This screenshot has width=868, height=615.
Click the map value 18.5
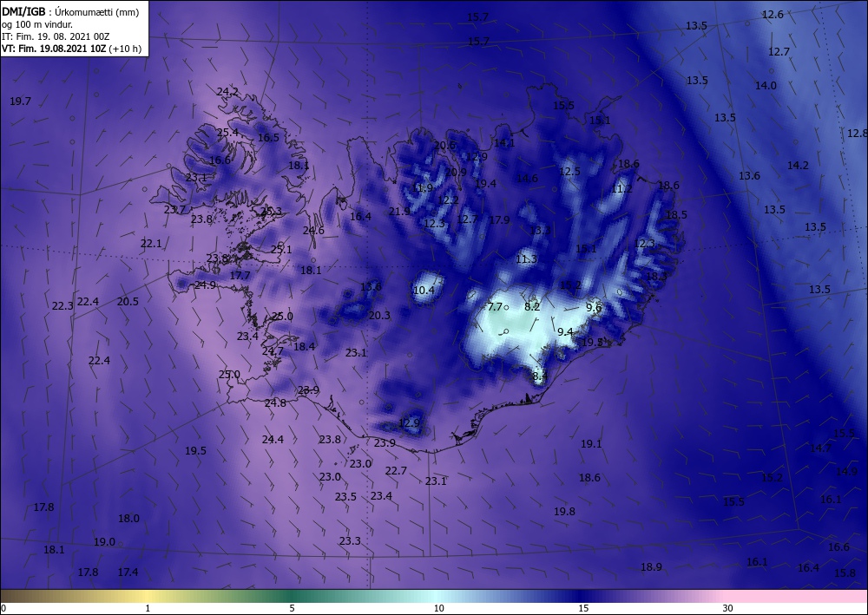pyautogui.click(x=676, y=214)
